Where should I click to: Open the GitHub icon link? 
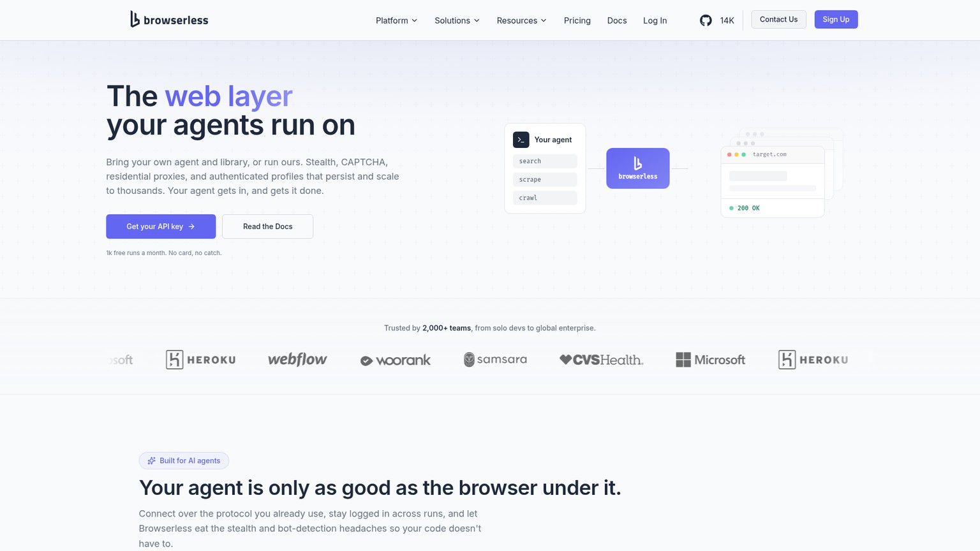click(x=706, y=20)
